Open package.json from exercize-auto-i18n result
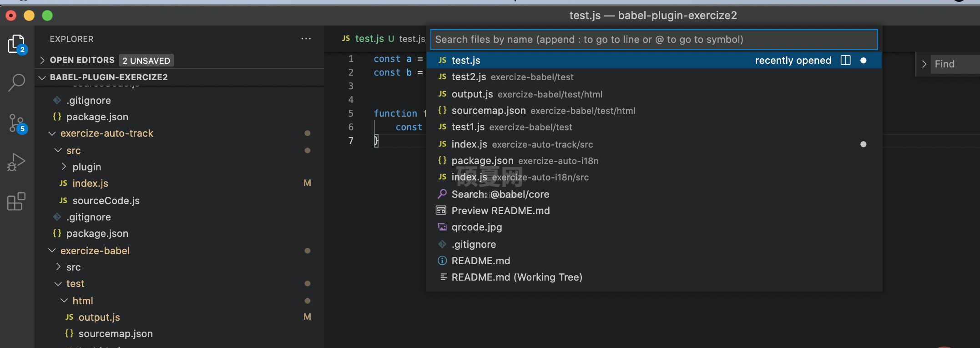The height and width of the screenshot is (348, 980). click(654, 161)
